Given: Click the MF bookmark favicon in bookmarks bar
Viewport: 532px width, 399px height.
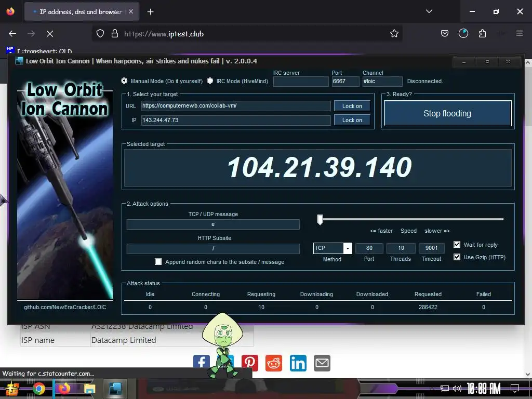Looking at the screenshot, I should pyautogui.click(x=10, y=50).
